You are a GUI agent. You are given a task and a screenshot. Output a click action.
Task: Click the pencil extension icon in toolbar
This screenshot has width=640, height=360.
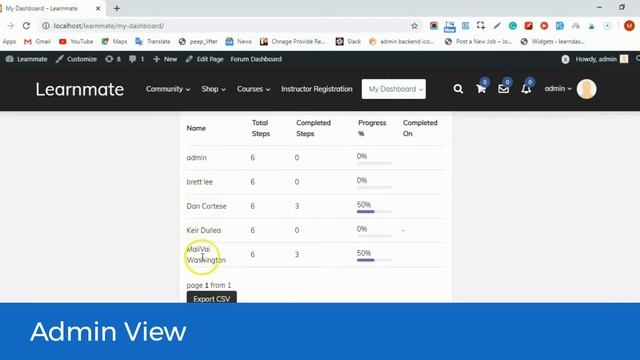coord(497,26)
